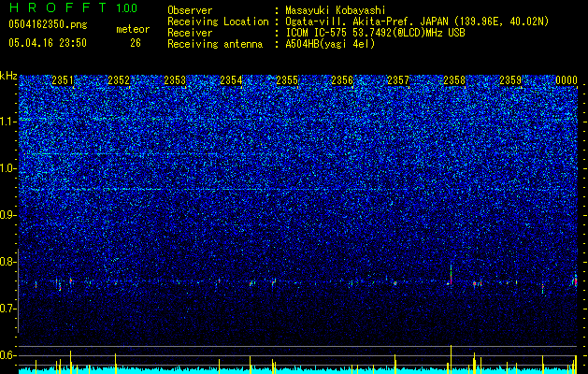588x374 pixels.
Task: Click the 2356 time marker
Action: (x=342, y=80)
